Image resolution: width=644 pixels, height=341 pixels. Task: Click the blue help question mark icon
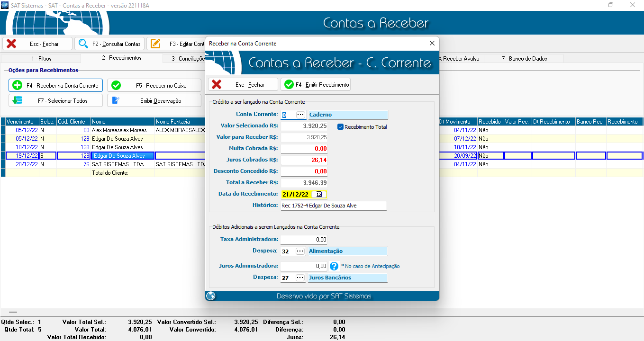pyautogui.click(x=334, y=266)
